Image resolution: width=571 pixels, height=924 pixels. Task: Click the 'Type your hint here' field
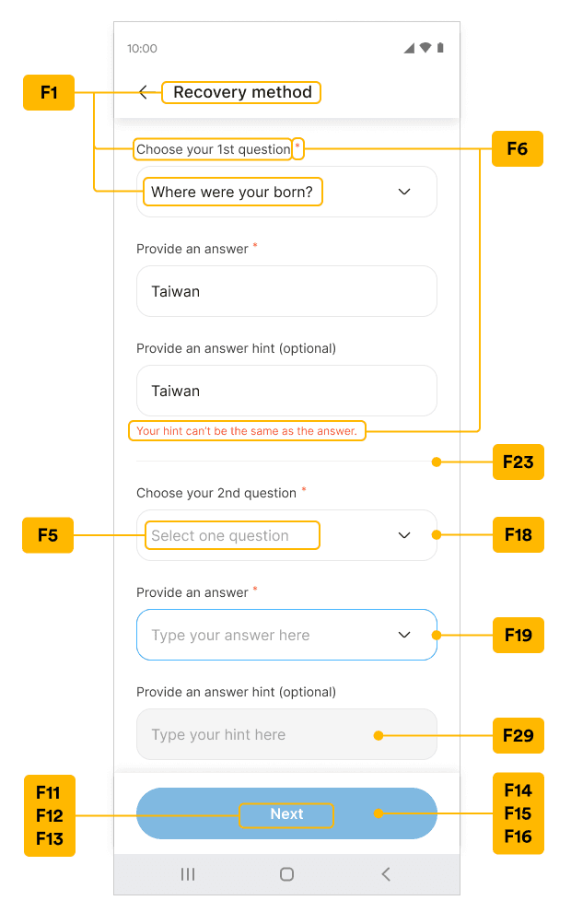point(287,734)
